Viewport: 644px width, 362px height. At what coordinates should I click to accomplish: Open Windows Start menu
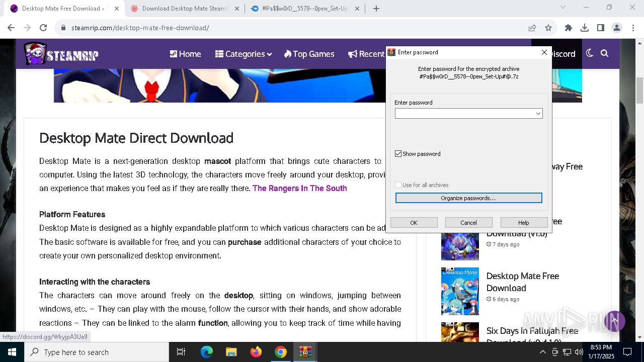click(12, 352)
